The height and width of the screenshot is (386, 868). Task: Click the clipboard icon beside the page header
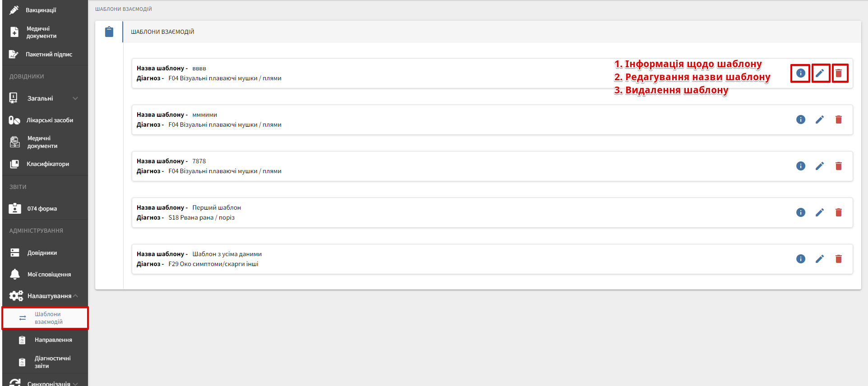(109, 32)
